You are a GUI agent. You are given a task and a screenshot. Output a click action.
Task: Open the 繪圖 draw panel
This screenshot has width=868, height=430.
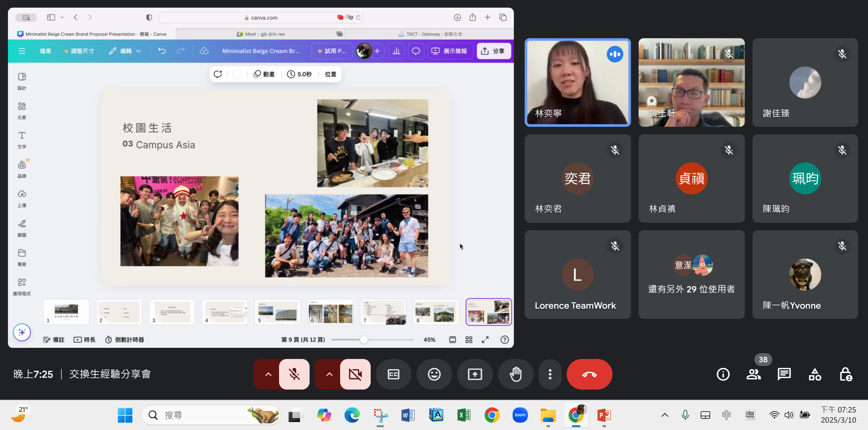coord(22,228)
